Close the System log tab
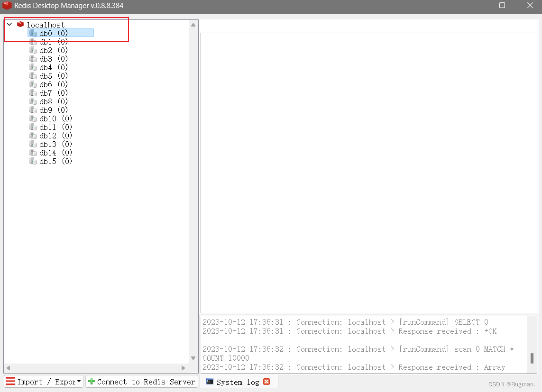542x392 pixels. coord(266,382)
